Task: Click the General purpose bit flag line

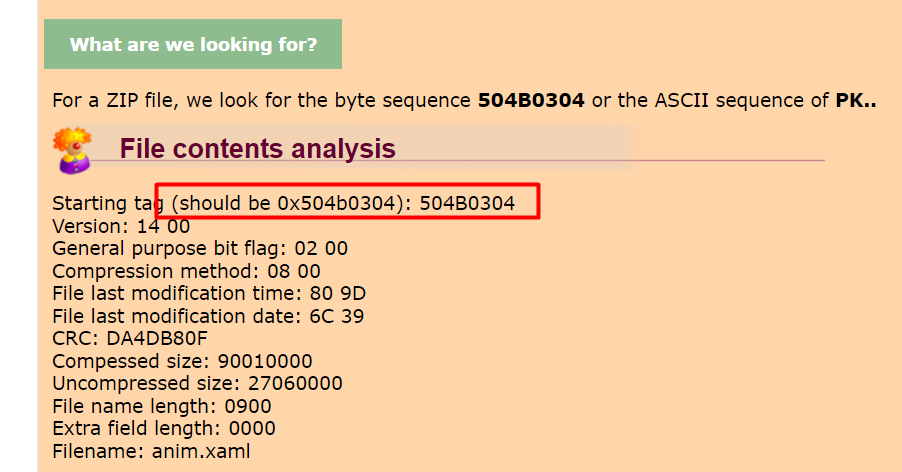Action: 200,249
